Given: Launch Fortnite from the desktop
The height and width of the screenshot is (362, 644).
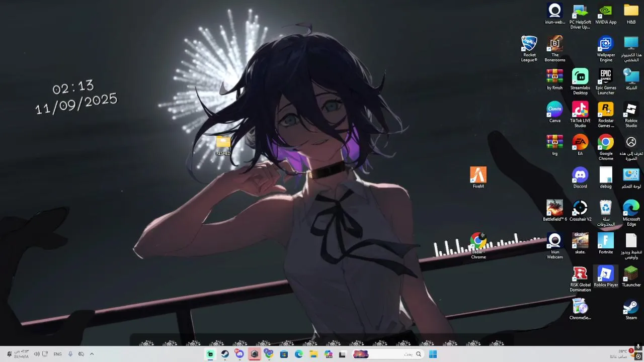Looking at the screenshot, I should coord(606,244).
